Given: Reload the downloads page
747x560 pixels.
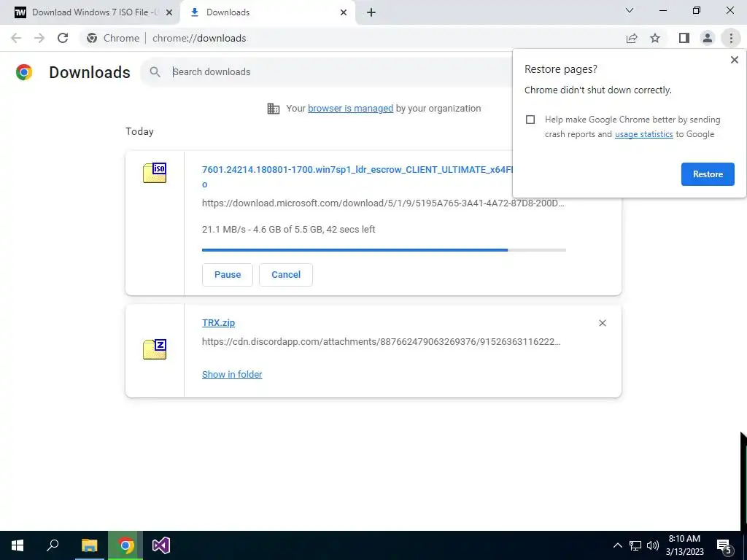Looking at the screenshot, I should pos(63,38).
